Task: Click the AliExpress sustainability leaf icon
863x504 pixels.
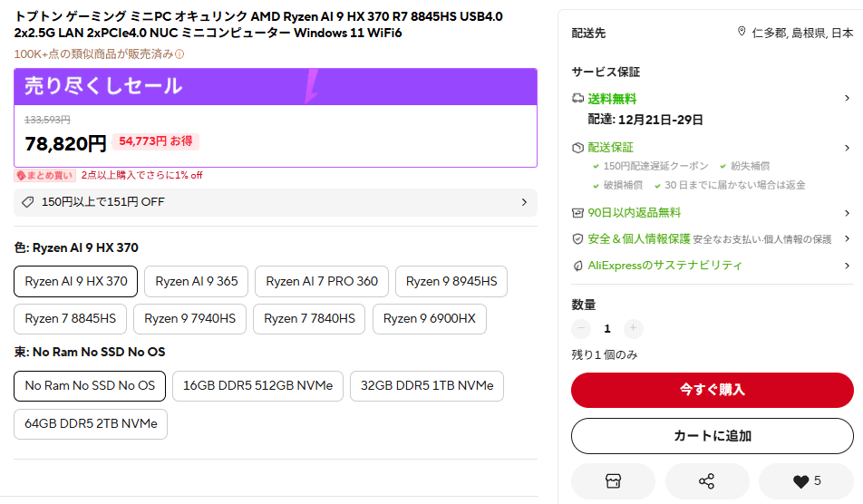Action: tap(577, 266)
